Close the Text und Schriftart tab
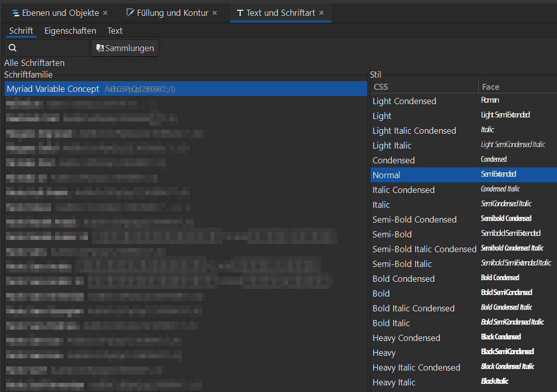This screenshot has height=392, width=557. click(x=321, y=13)
